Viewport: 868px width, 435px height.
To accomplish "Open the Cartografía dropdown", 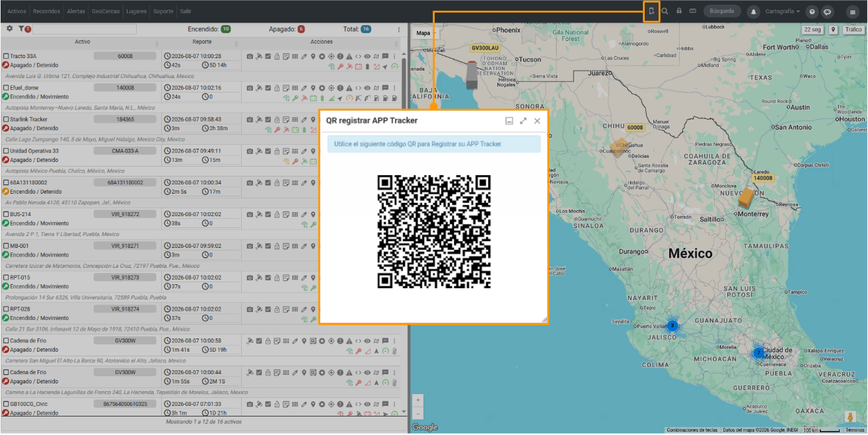I will click(x=782, y=12).
